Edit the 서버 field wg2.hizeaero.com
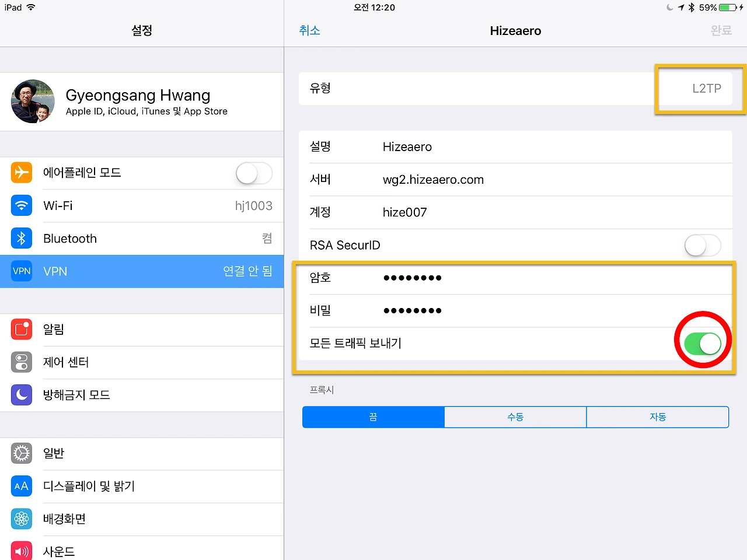 point(515,180)
